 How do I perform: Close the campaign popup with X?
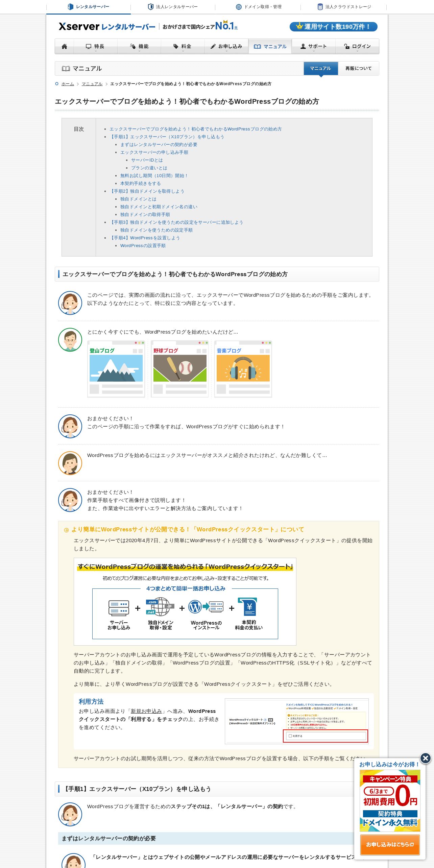pos(426,758)
